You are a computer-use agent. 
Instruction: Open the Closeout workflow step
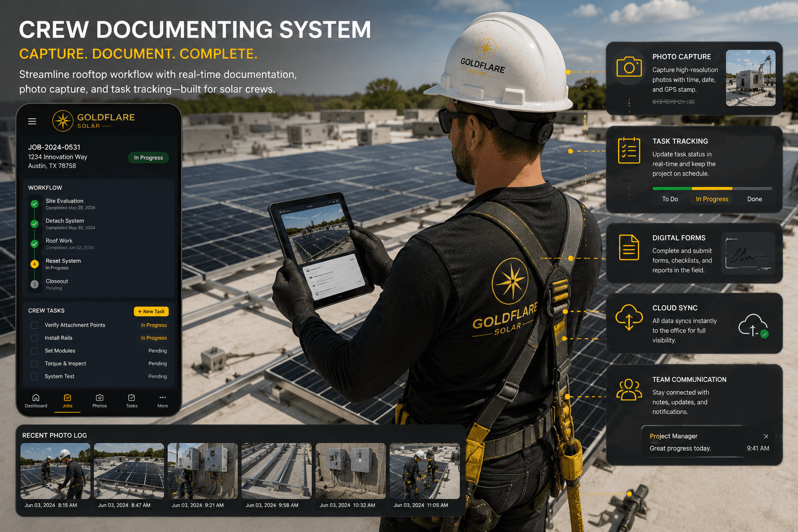(99, 284)
